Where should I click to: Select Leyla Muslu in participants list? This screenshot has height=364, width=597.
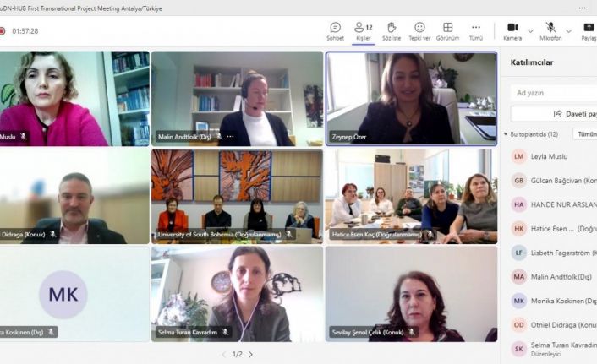point(549,156)
